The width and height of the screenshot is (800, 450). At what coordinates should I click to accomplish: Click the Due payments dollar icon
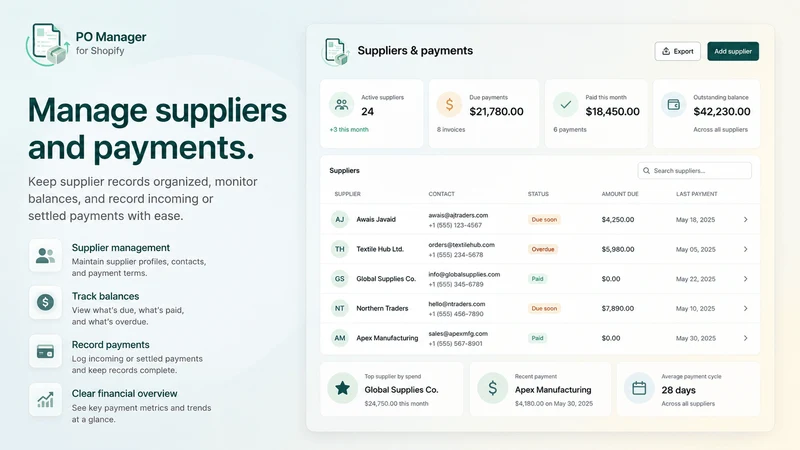[449, 105]
